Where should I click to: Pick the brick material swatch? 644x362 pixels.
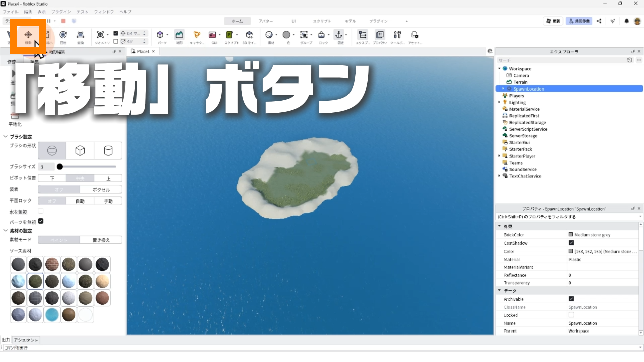pyautogui.click(x=52, y=265)
